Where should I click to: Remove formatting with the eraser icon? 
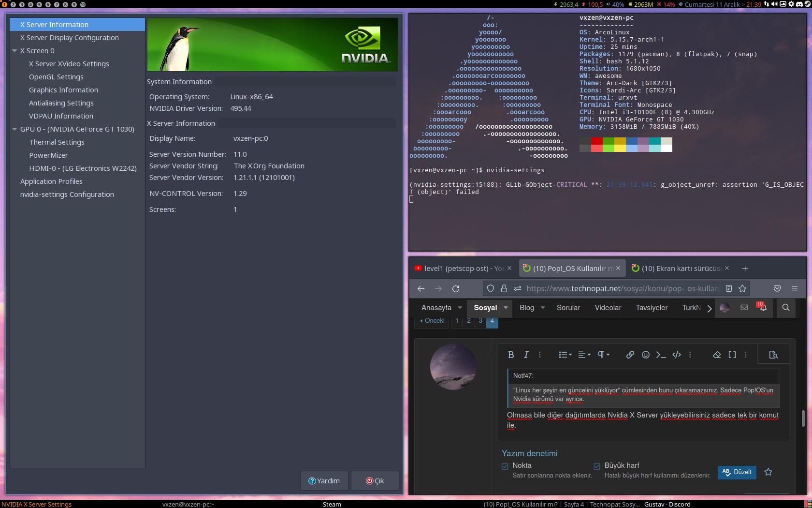(717, 355)
